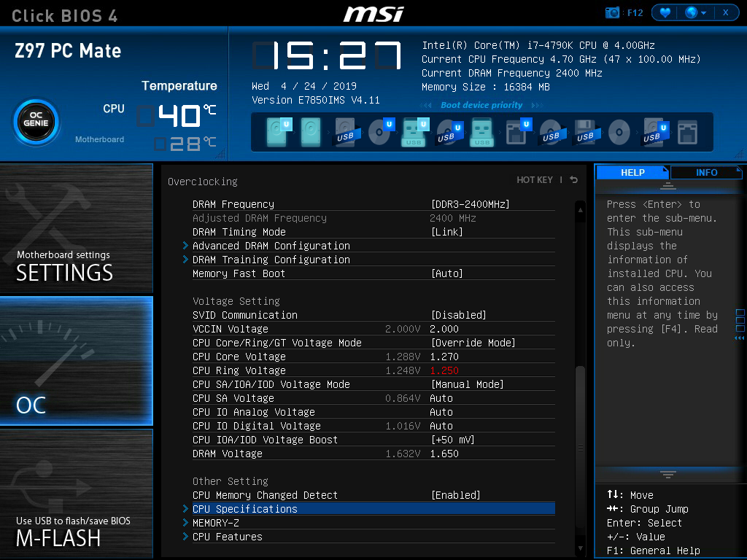Screen dimensions: 747x560
Task: Edit VCCIN Voltage 2.000 field
Action: click(x=444, y=329)
